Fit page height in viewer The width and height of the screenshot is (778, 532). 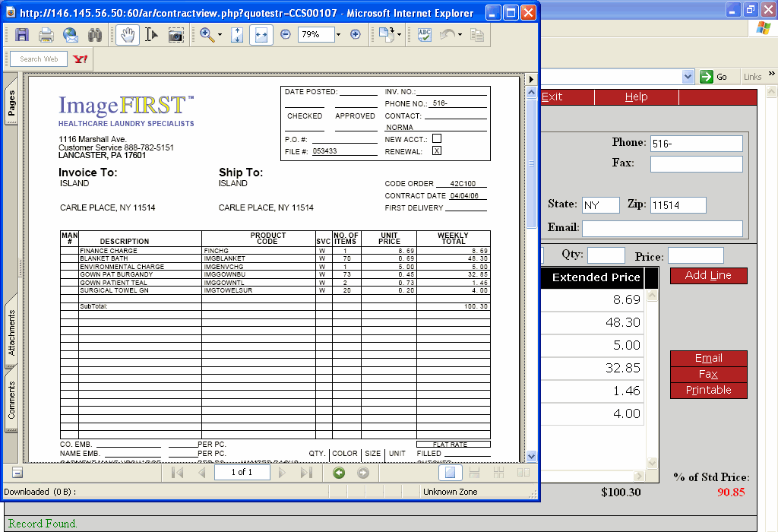[x=237, y=35]
